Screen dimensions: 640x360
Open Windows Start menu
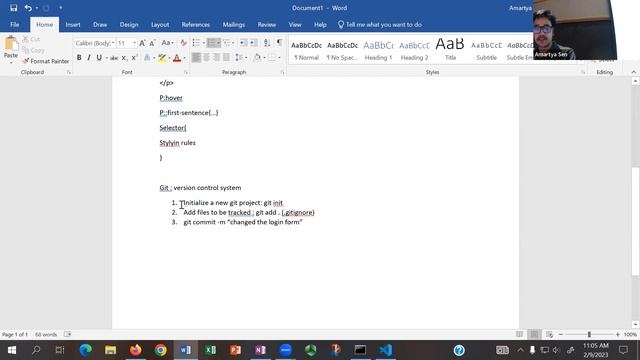[11, 350]
